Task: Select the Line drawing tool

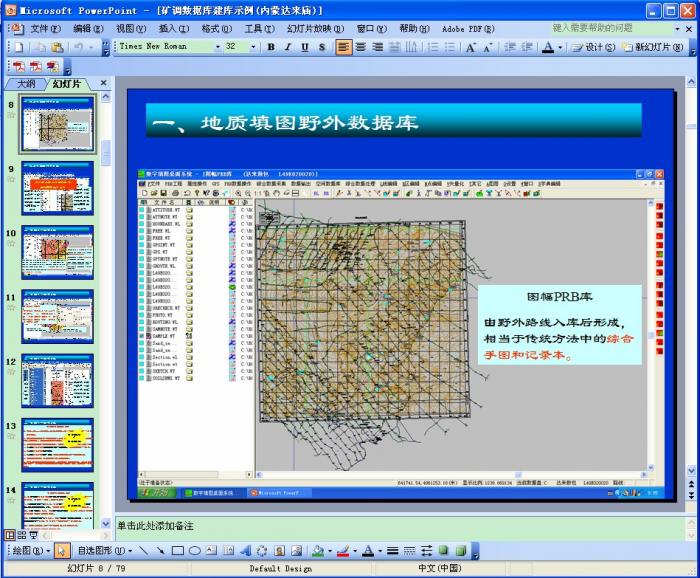Action: (x=145, y=550)
